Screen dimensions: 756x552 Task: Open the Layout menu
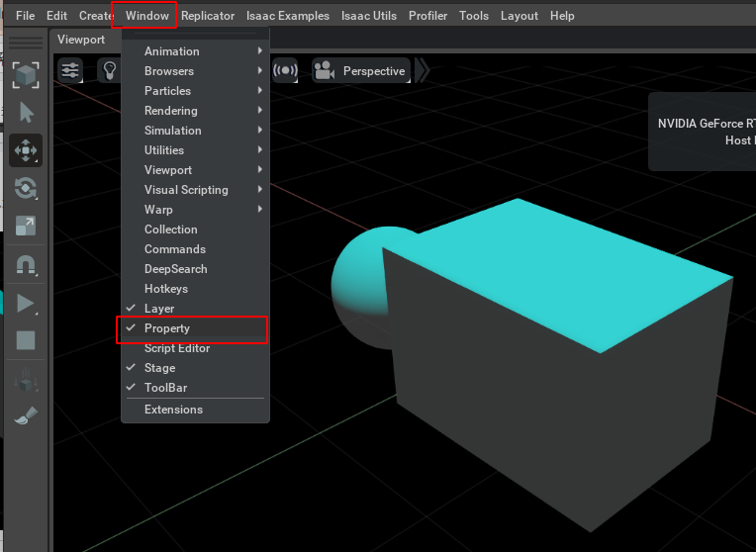pos(519,16)
